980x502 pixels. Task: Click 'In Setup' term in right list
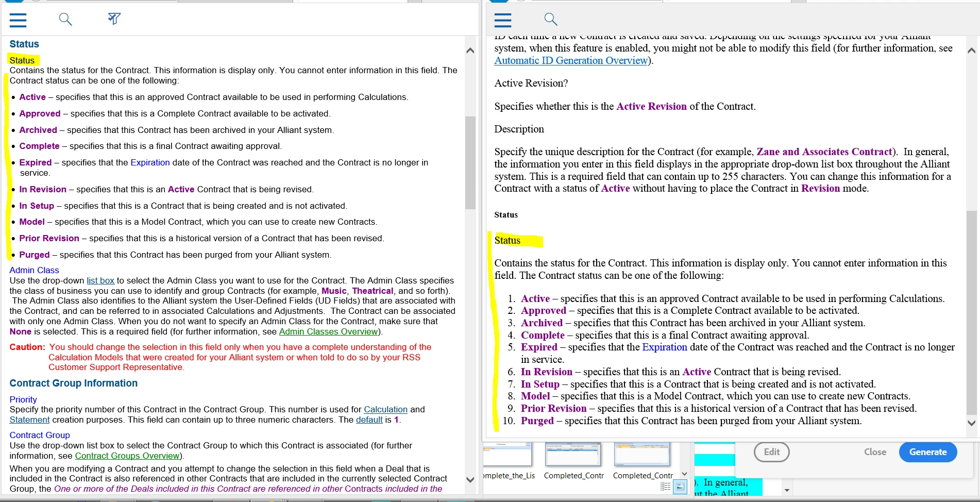pos(540,384)
